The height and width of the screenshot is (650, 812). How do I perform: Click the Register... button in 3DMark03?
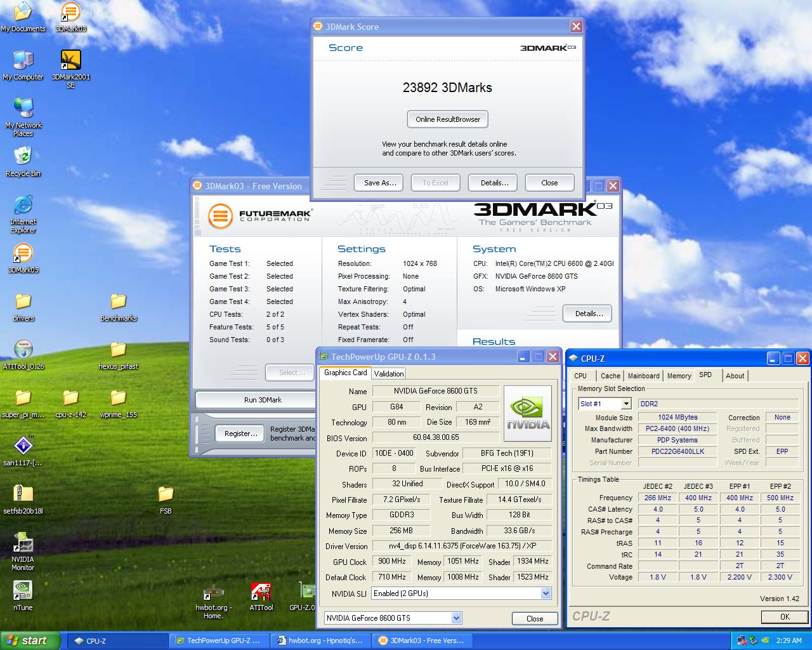tap(240, 434)
